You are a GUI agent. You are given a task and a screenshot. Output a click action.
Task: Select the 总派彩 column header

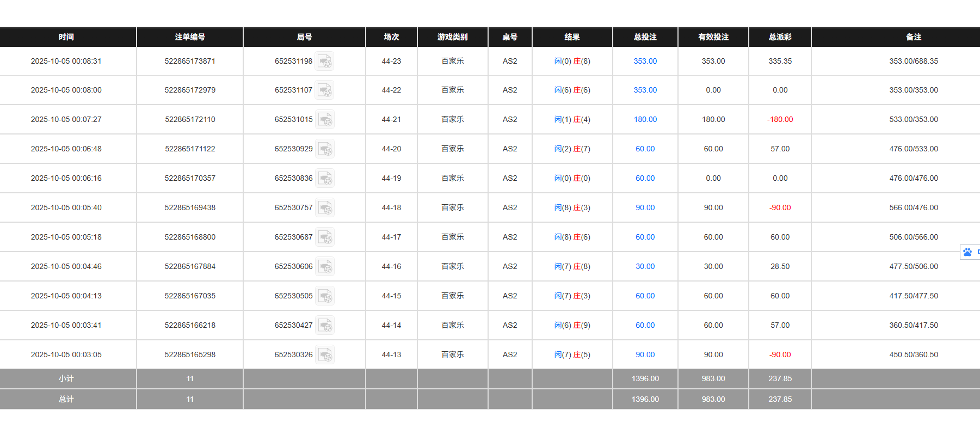tap(780, 37)
